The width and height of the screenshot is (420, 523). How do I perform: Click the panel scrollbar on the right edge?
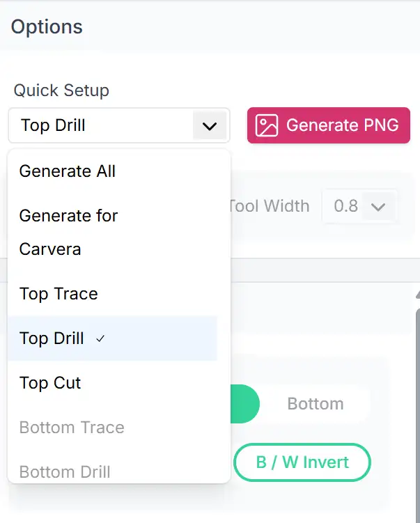(x=417, y=404)
